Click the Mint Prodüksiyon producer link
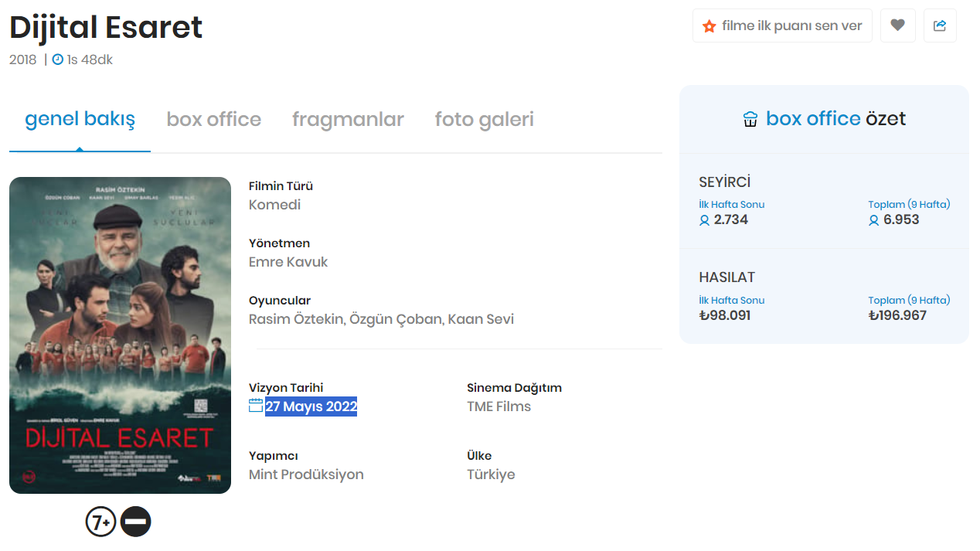Viewport: 980px width, 551px height. click(x=306, y=474)
